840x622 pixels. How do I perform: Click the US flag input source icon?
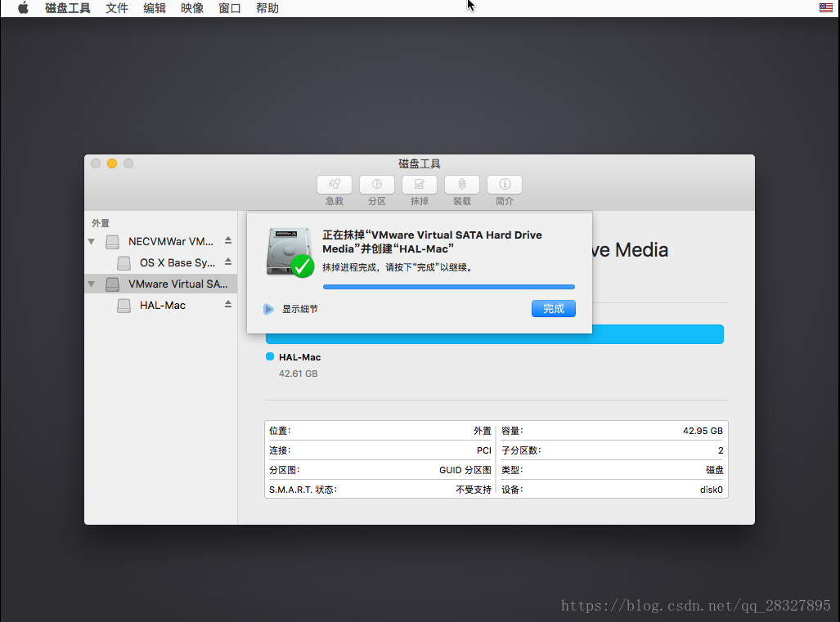(825, 7)
